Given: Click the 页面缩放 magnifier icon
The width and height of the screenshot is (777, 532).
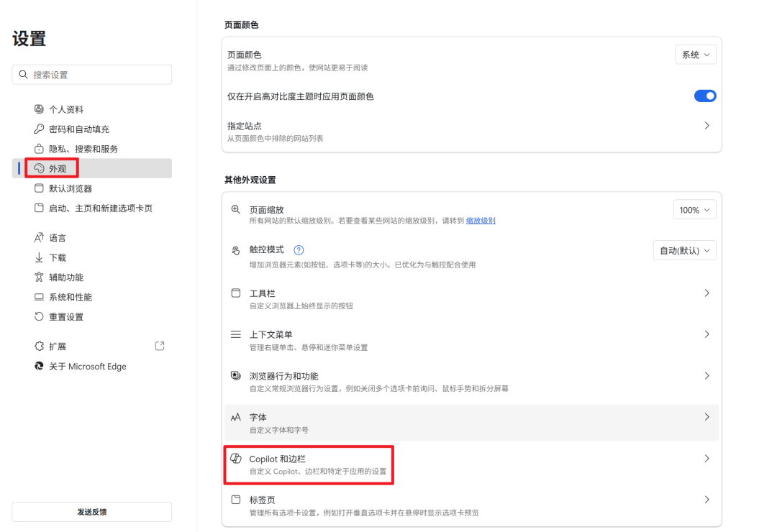Looking at the screenshot, I should (x=235, y=209).
